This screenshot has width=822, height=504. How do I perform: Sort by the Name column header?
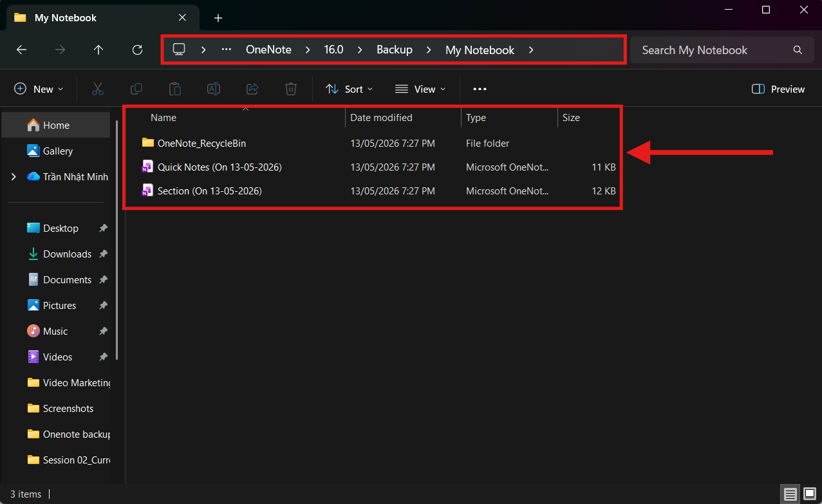pyautogui.click(x=163, y=118)
